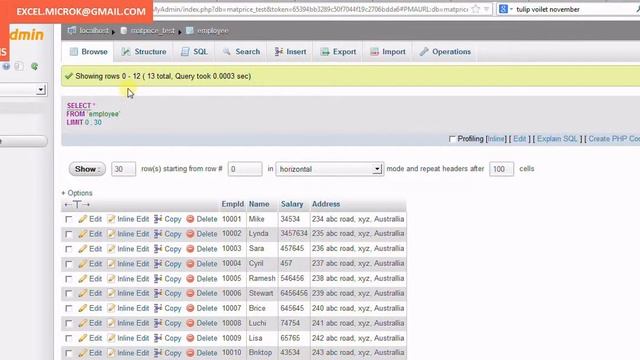Click the Create PHP Code link
The height and width of the screenshot is (360, 640).
pos(614,139)
